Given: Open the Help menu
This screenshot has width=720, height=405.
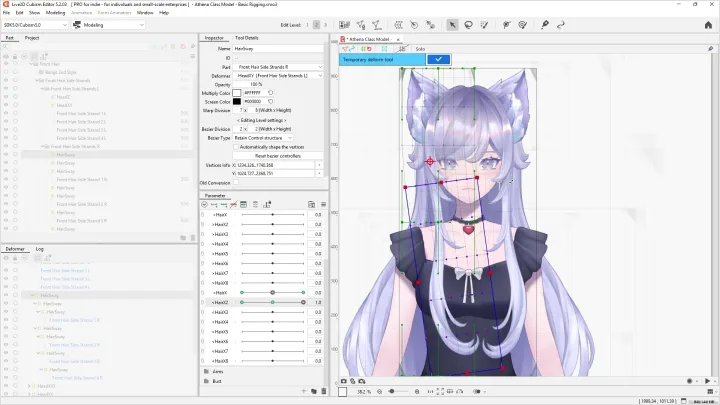Looking at the screenshot, I should point(164,12).
